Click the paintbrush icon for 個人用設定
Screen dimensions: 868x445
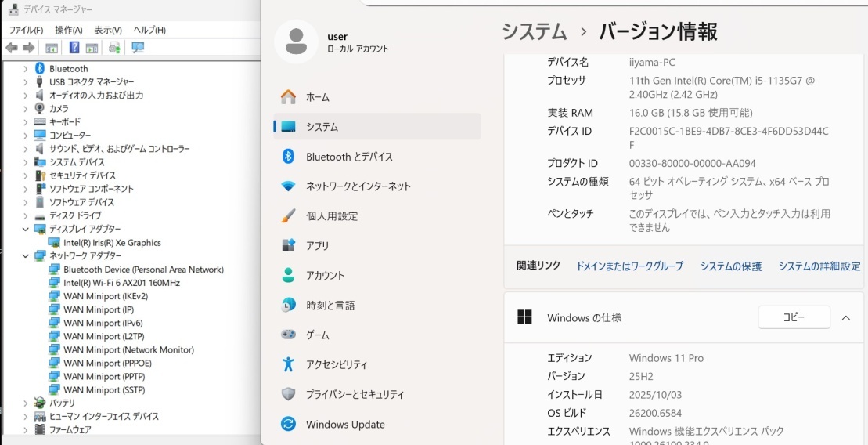[288, 216]
